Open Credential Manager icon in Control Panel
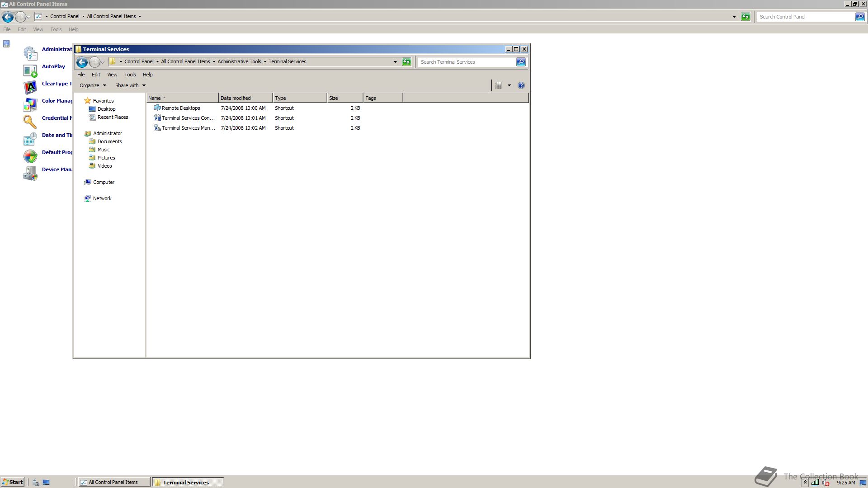 (30, 122)
